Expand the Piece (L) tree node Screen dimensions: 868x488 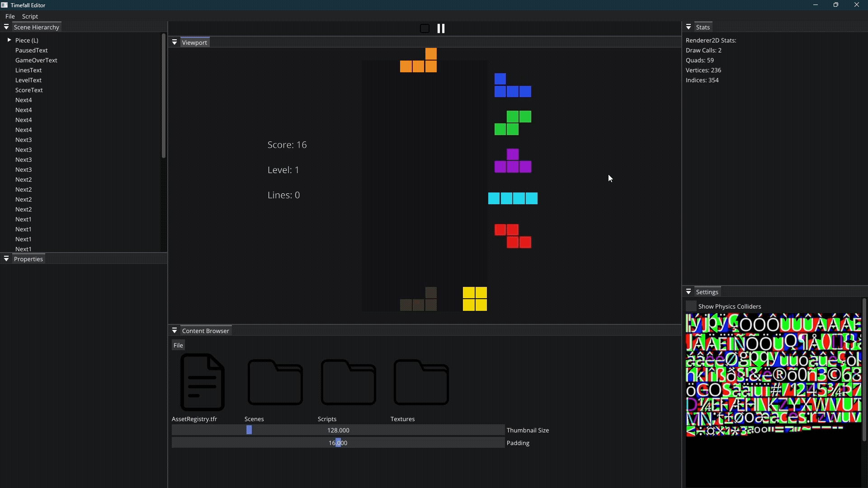(9, 40)
